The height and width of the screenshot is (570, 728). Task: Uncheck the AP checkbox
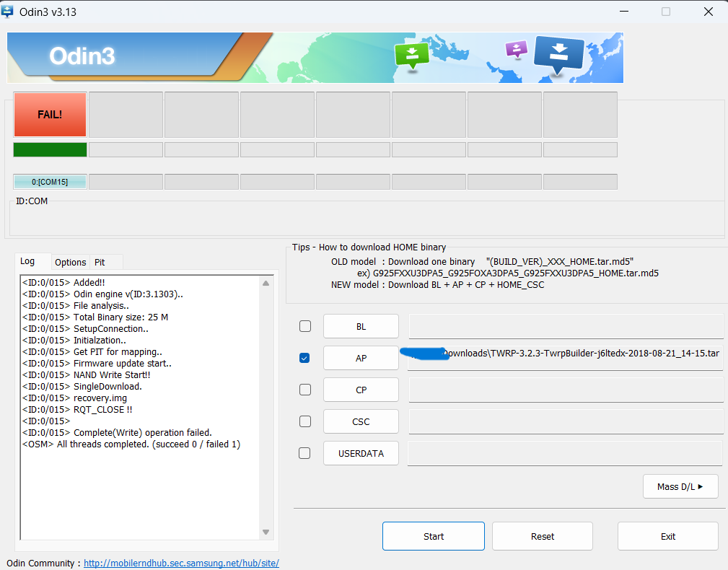[x=304, y=358]
